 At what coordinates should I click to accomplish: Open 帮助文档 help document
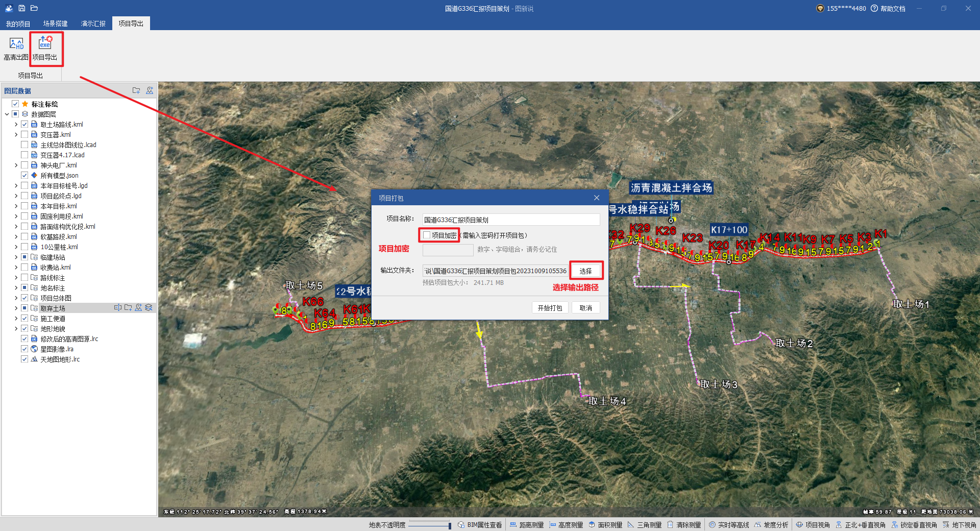click(x=888, y=9)
